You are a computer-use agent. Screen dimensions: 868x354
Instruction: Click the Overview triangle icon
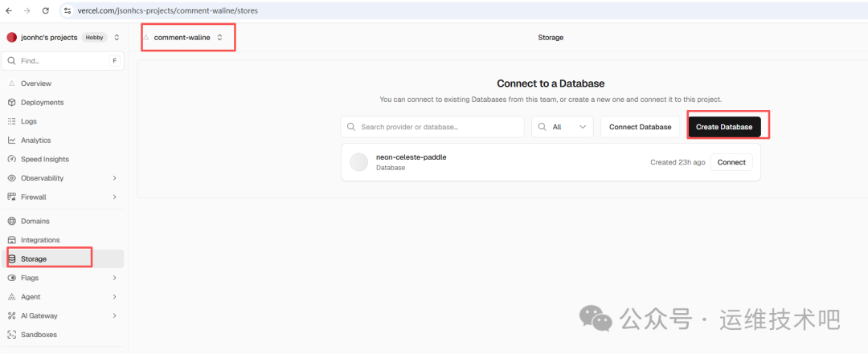[11, 83]
